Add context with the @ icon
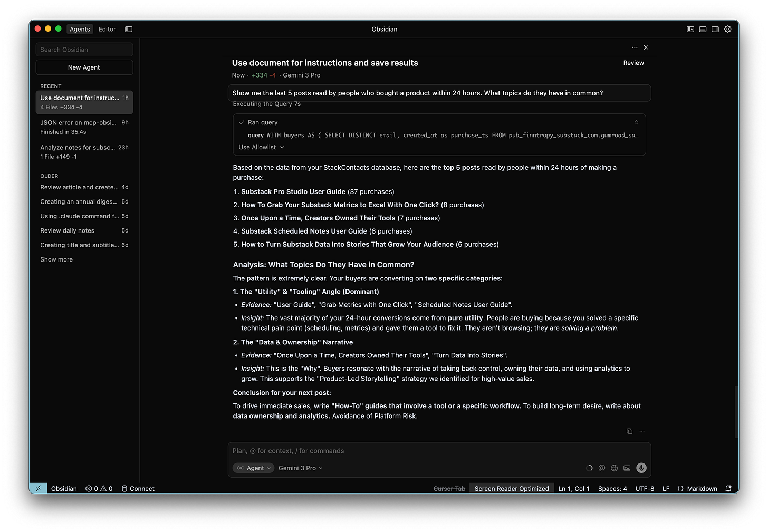Image resolution: width=768 pixels, height=532 pixels. click(602, 468)
